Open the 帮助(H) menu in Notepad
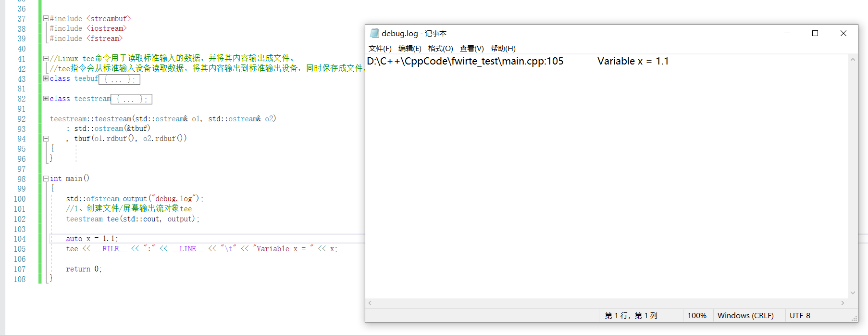Viewport: 868px width, 335px height. (503, 48)
